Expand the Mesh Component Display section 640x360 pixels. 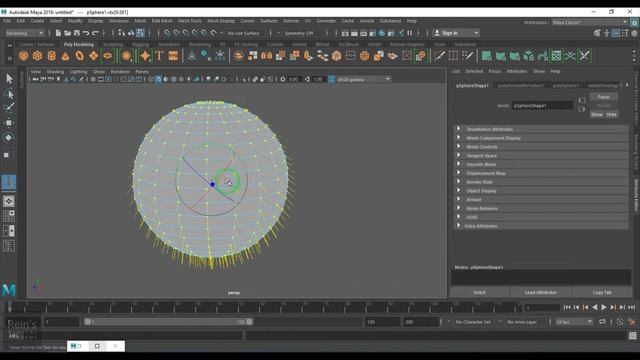(x=542, y=138)
